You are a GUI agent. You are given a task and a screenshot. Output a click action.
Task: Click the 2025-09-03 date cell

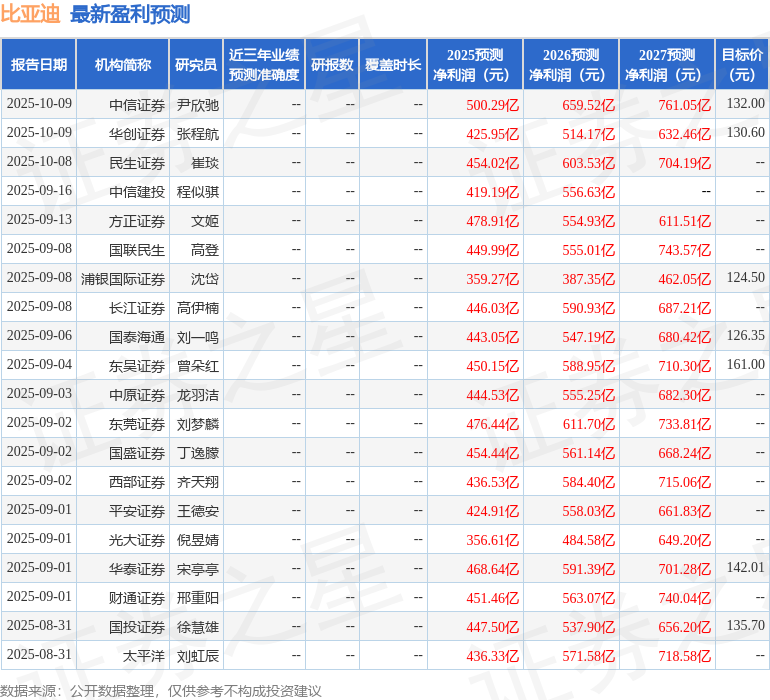(x=39, y=393)
